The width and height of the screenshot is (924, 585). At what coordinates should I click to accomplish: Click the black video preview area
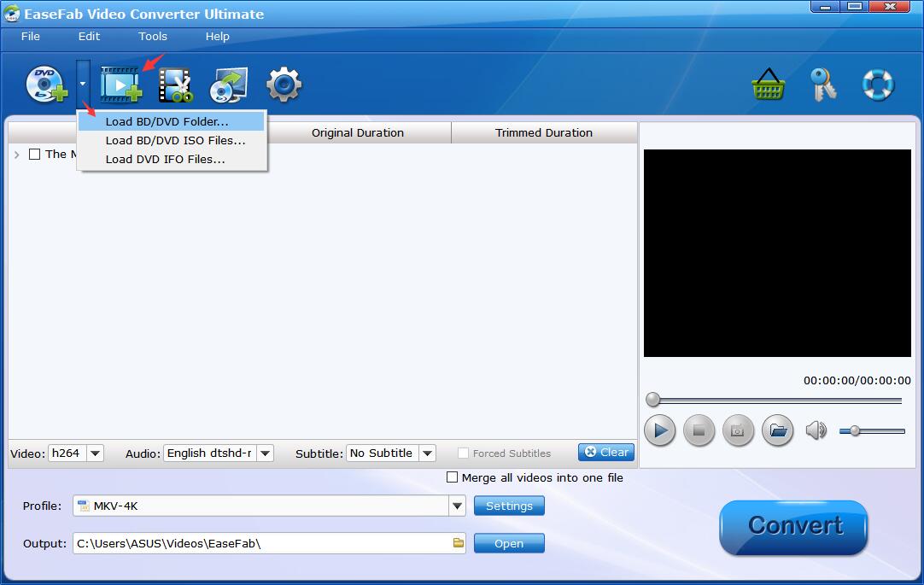777,254
